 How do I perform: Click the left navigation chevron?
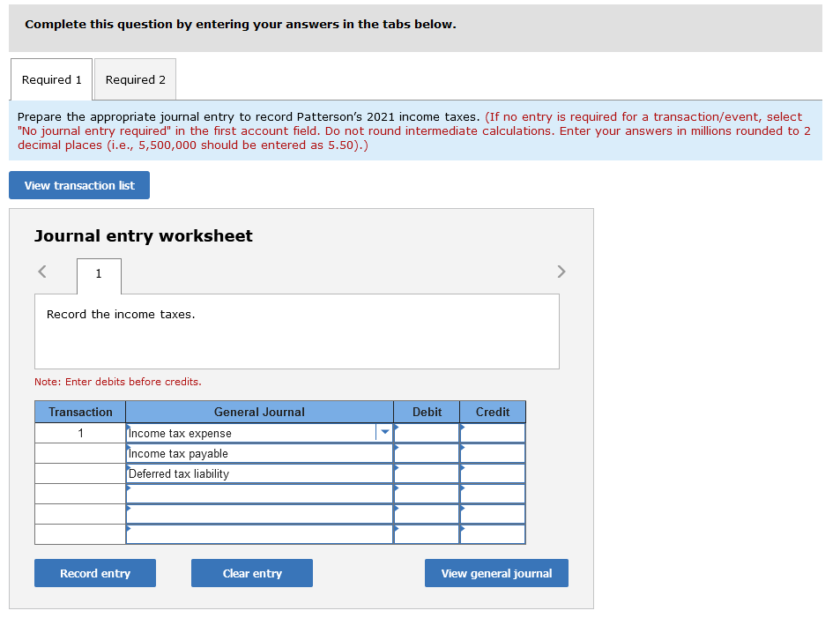[41, 272]
